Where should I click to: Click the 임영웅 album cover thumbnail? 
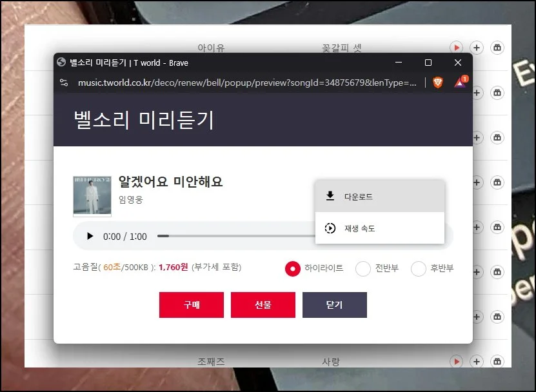pyautogui.click(x=92, y=196)
